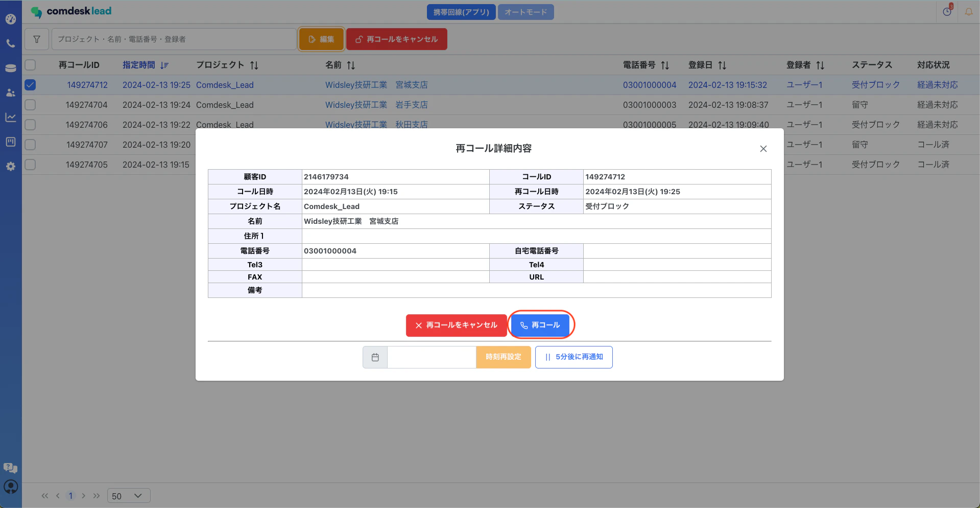980x508 pixels.
Task: Open the help chat icon in sidebar
Action: [11, 468]
